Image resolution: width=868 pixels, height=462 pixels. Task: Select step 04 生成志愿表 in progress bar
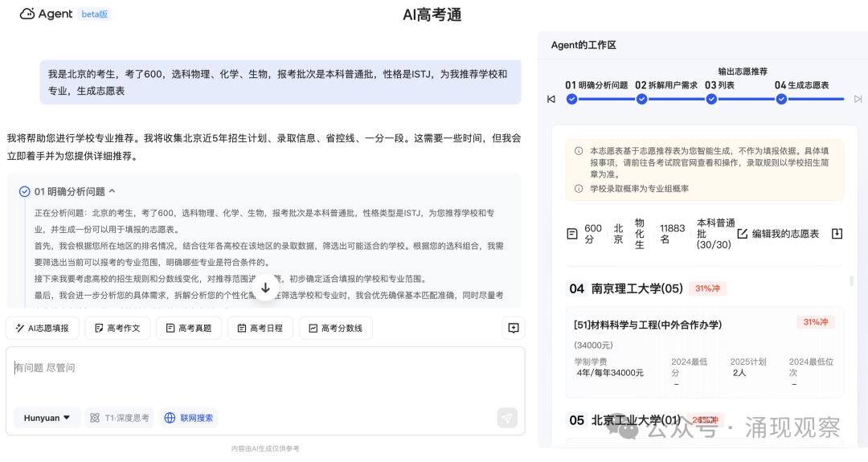(x=801, y=85)
